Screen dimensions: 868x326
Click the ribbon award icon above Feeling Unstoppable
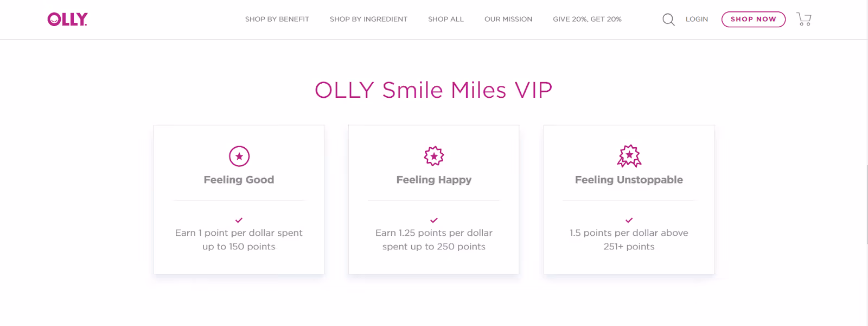[x=629, y=156]
